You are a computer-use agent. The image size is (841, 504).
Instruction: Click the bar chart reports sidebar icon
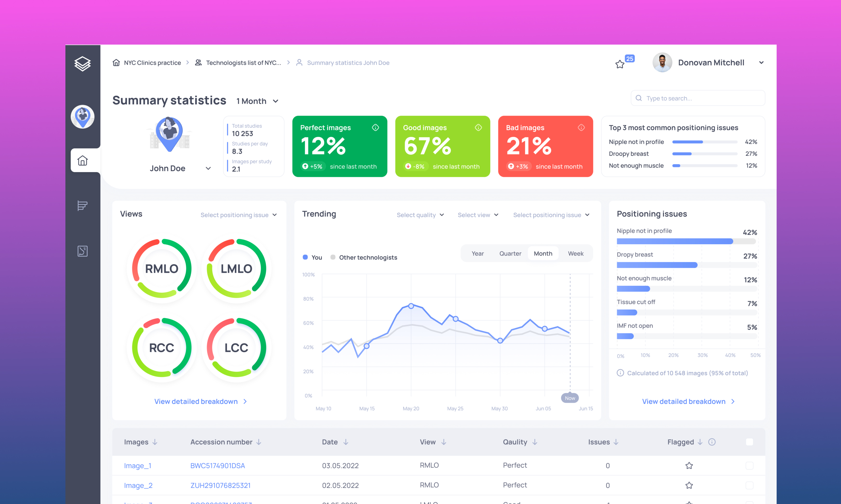83,206
